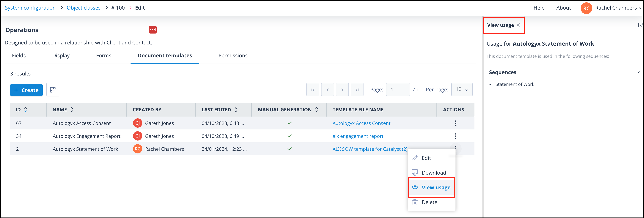Click the '3 results' count text
The height and width of the screenshot is (218, 644).
[x=20, y=73]
